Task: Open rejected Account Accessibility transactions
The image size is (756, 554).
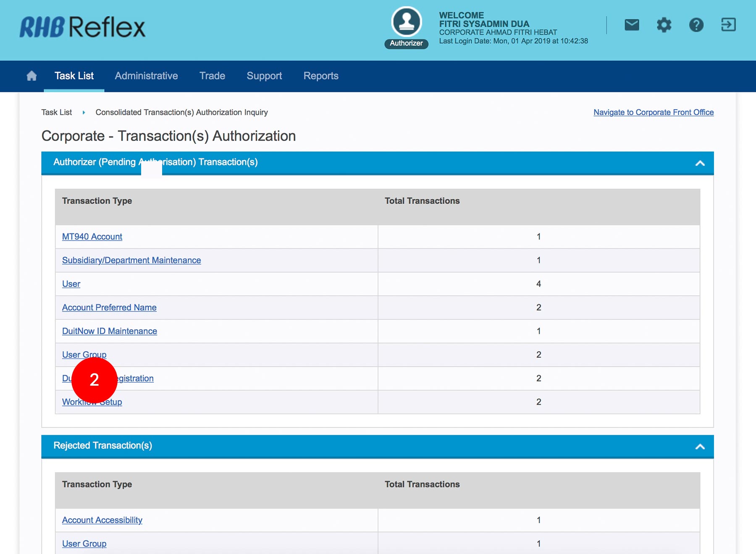Action: coord(102,520)
